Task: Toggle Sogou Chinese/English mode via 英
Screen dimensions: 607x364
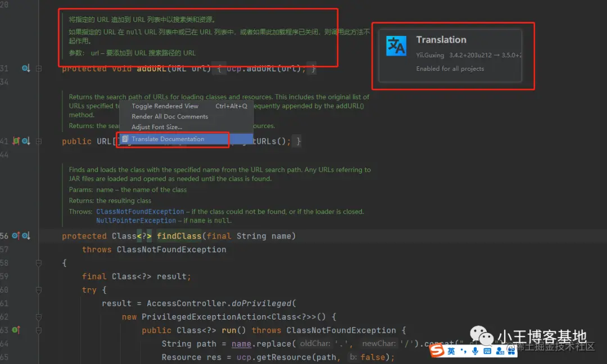Action: click(x=451, y=351)
